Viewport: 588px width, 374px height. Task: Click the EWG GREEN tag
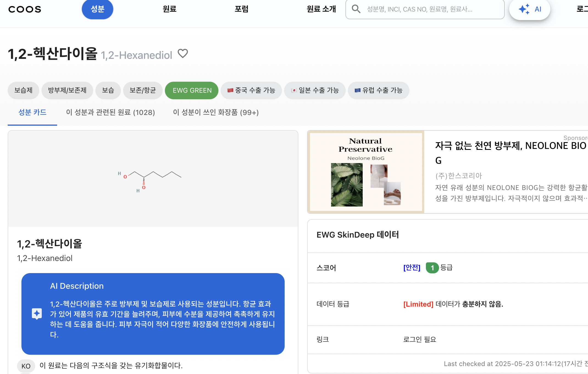point(192,90)
